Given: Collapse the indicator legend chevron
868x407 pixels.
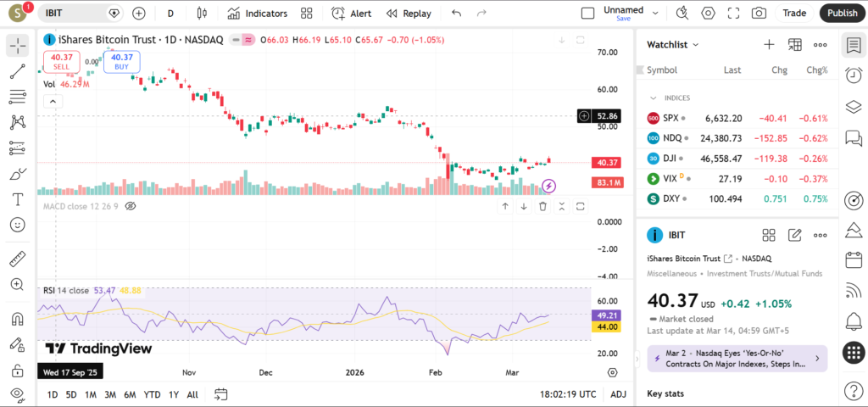Looking at the screenshot, I should pos(53,101).
